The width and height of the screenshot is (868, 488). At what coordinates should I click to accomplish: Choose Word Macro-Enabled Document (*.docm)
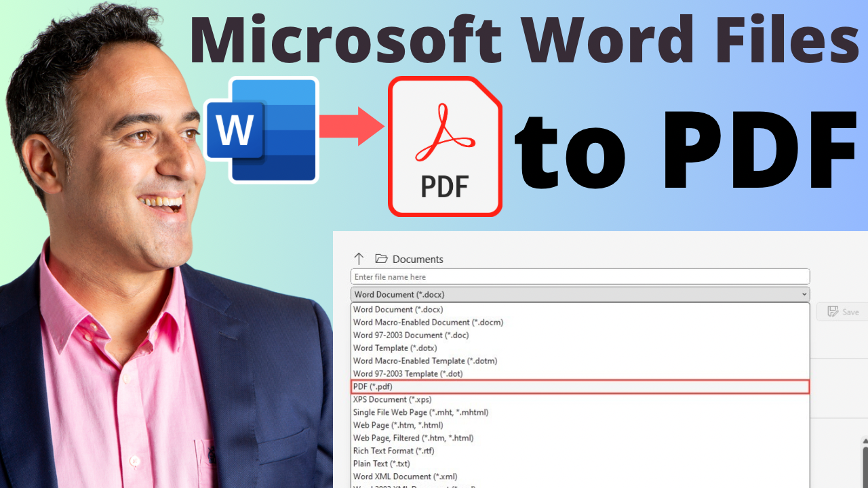[580, 323]
